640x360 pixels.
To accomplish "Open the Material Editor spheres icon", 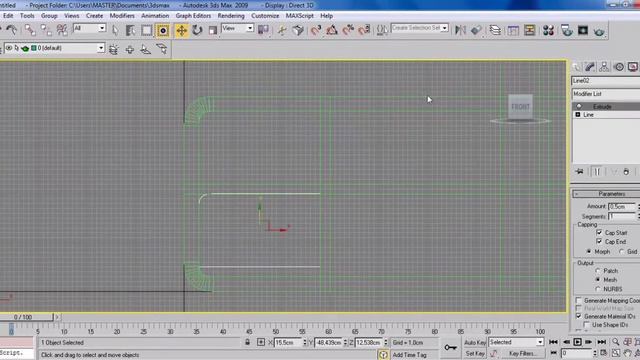I will coord(548,30).
